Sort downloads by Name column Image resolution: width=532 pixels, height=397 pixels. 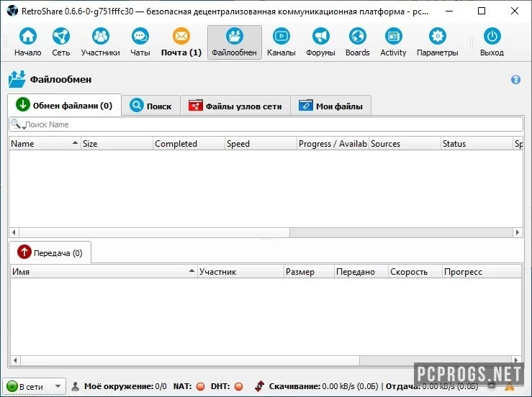point(45,143)
